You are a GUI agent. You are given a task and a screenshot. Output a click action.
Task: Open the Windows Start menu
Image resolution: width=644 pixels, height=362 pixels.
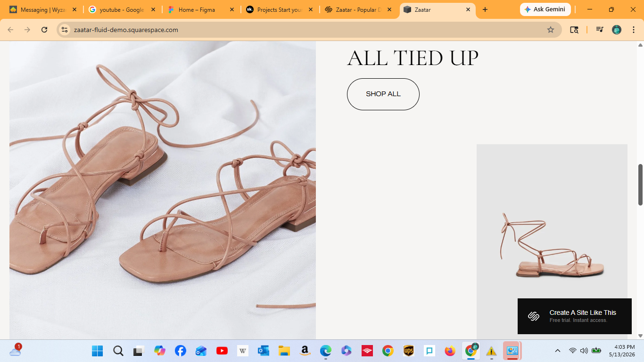point(98,351)
